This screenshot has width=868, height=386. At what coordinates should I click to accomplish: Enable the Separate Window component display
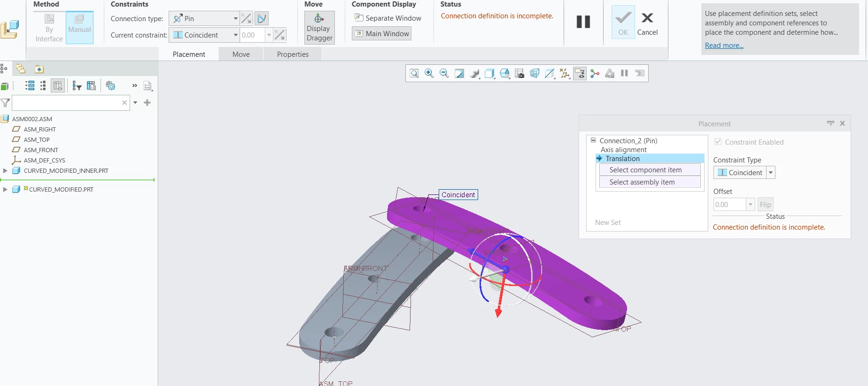[x=387, y=18]
